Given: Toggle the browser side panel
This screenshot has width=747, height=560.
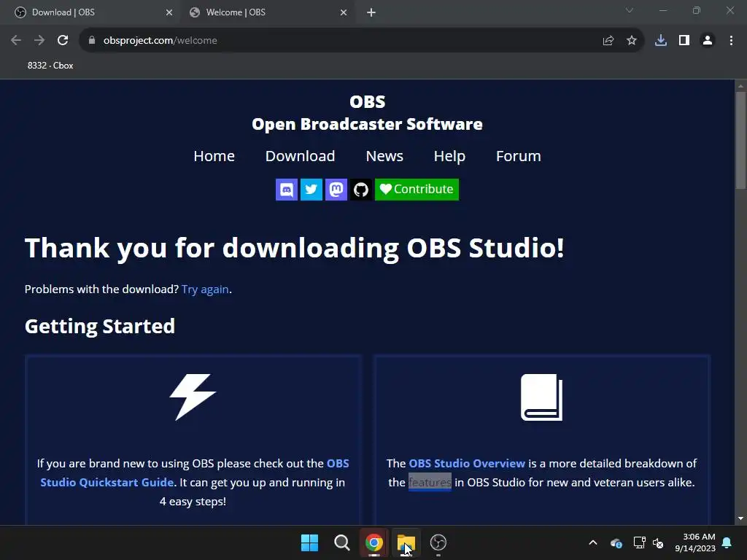Looking at the screenshot, I should tap(684, 41).
